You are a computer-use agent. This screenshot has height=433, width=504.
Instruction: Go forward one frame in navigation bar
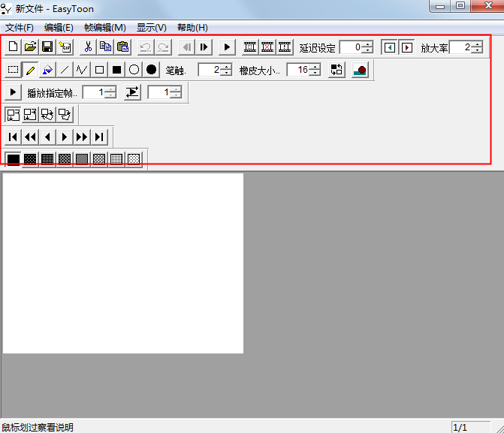[65, 137]
